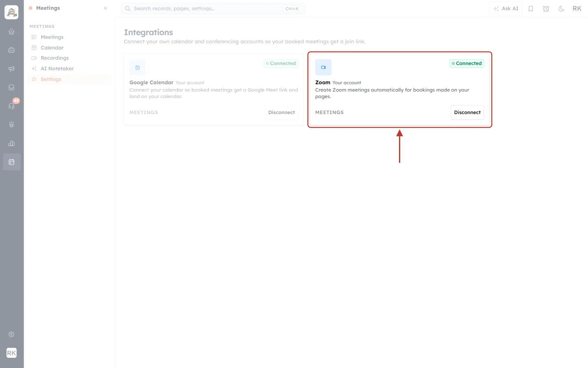This screenshot has width=588, height=368.
Task: Click the Zoom Connected status badge
Action: pyautogui.click(x=467, y=63)
